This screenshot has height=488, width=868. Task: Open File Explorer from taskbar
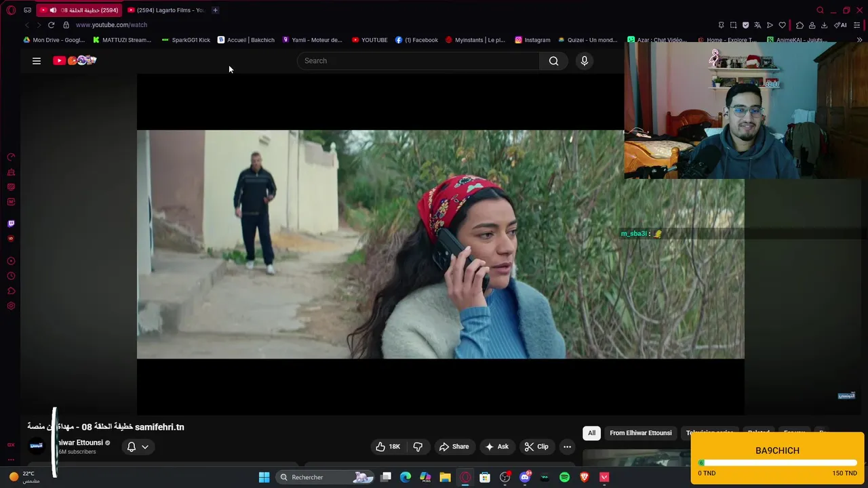point(445,477)
